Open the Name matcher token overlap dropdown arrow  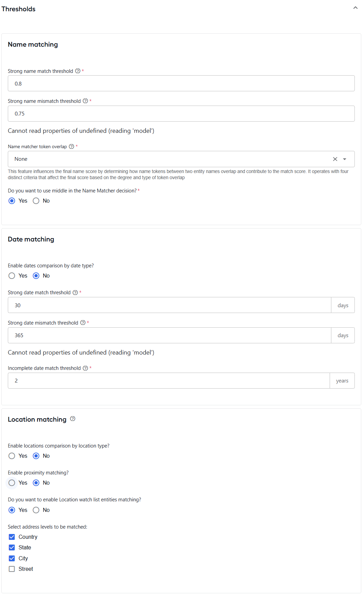click(345, 159)
